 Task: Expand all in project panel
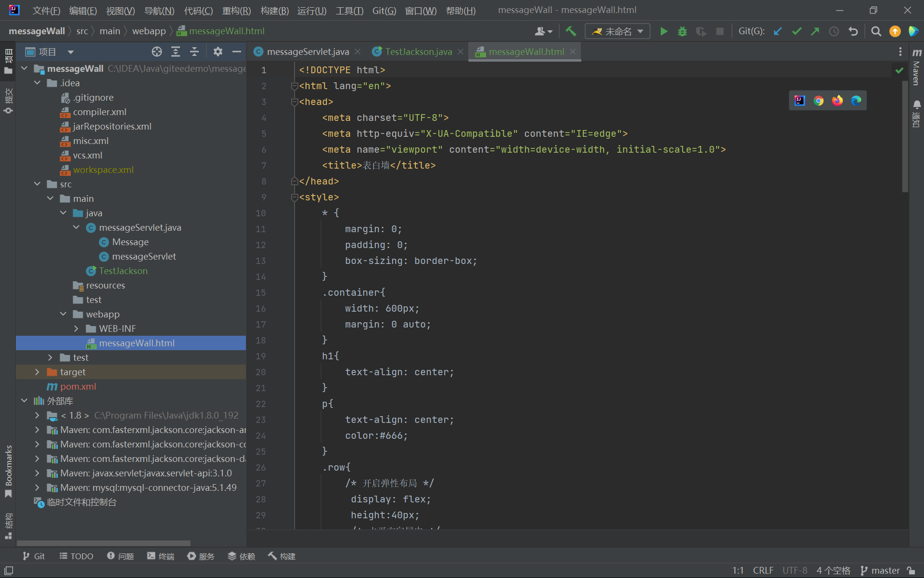(176, 52)
